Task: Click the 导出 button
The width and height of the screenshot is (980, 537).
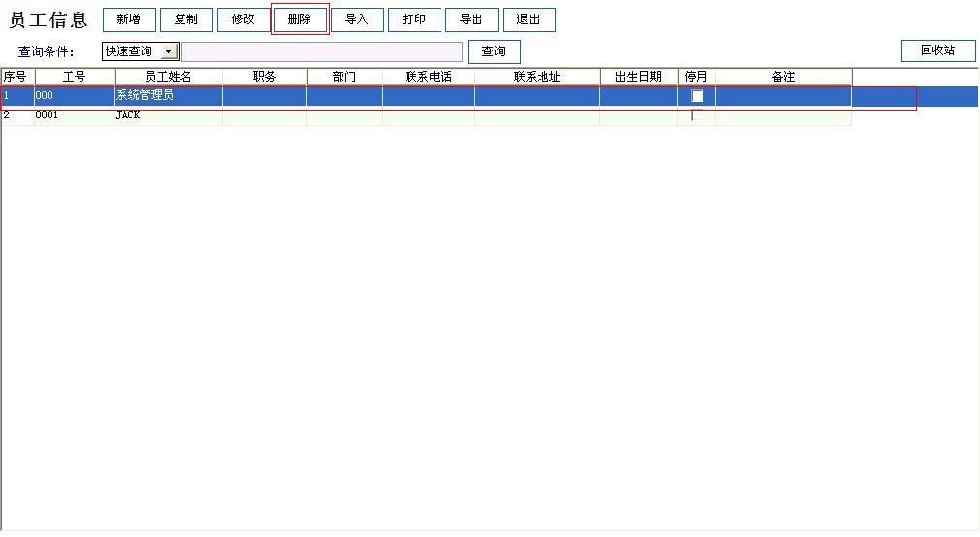Action: pos(472,19)
